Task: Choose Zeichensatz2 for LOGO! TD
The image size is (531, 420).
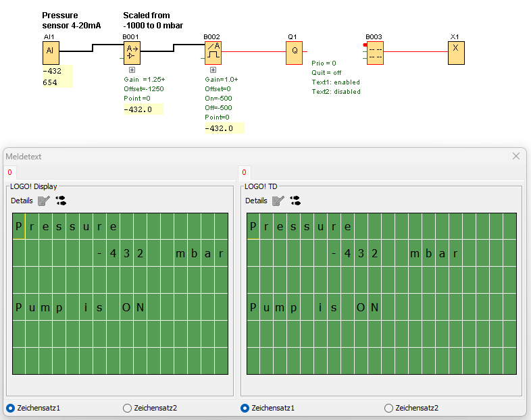Action: (389, 408)
